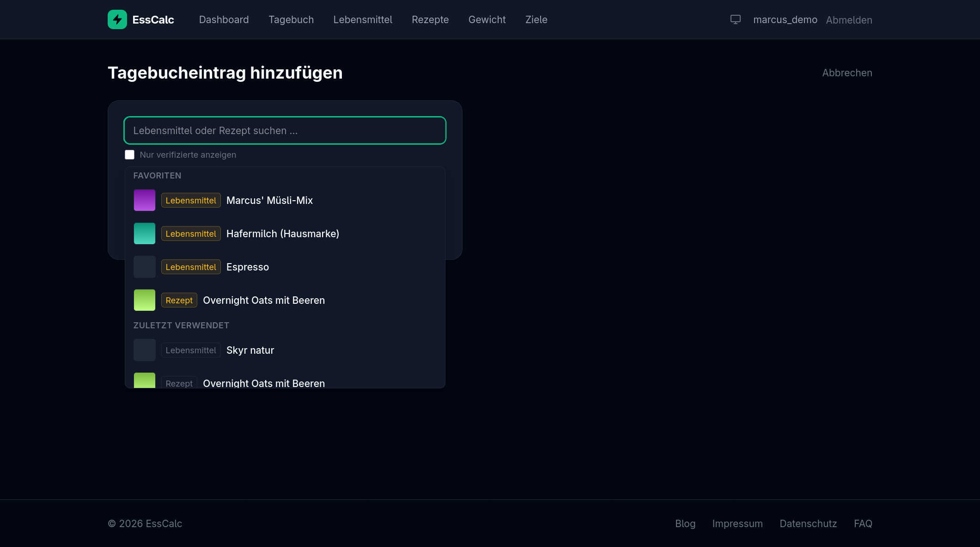Go to the Tagebuch tab
This screenshot has height=547, width=980.
click(291, 19)
